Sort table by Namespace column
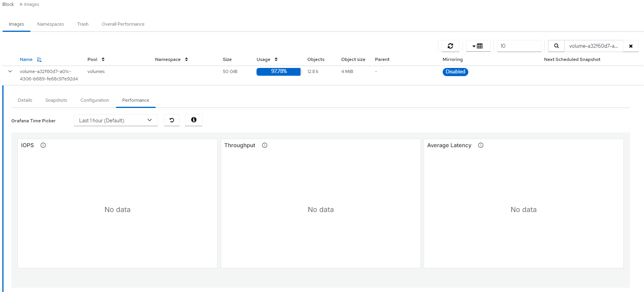 pyautogui.click(x=168, y=59)
